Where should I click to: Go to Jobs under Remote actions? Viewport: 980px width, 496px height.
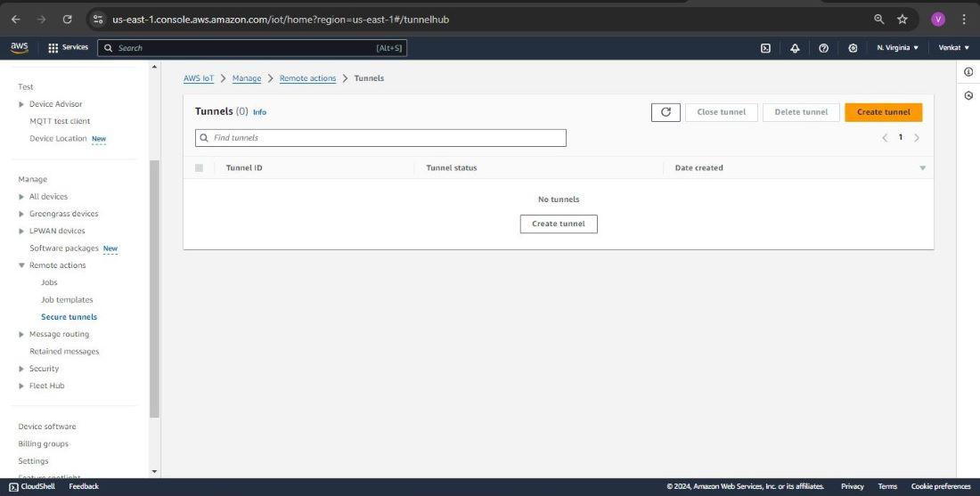[x=49, y=282]
